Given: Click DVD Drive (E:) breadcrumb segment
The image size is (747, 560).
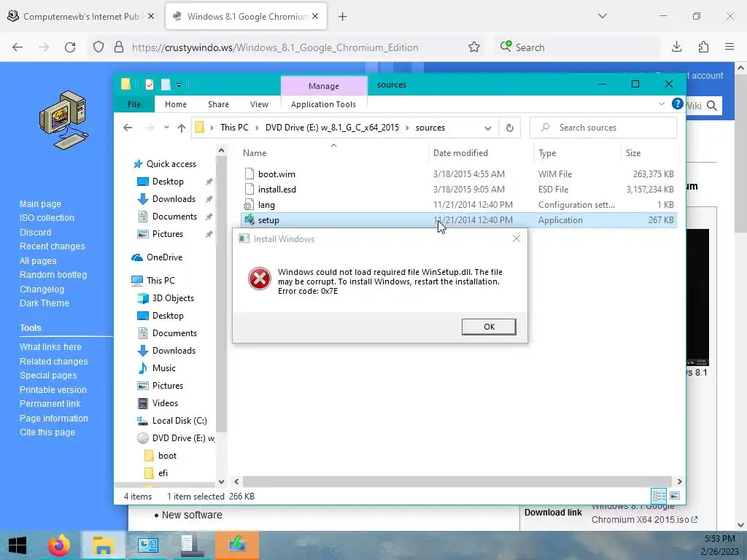Looking at the screenshot, I should point(332,128).
